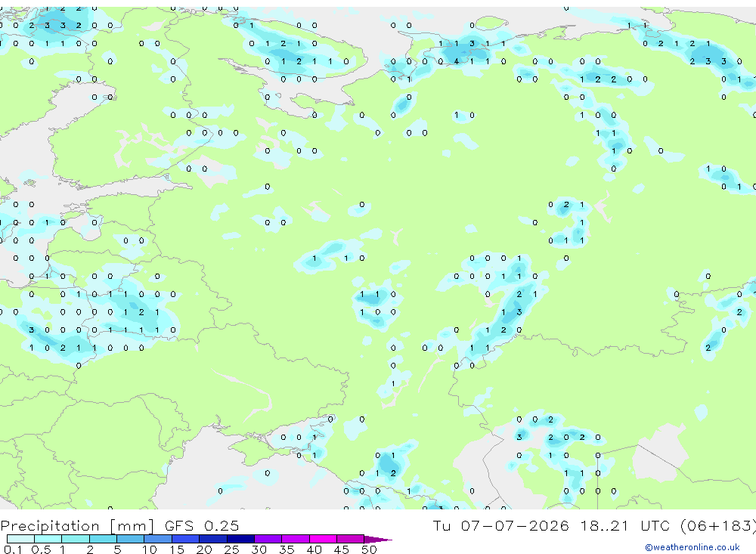Select legend color segment between 1 and 2
The height and width of the screenshot is (554, 756).
(75, 539)
